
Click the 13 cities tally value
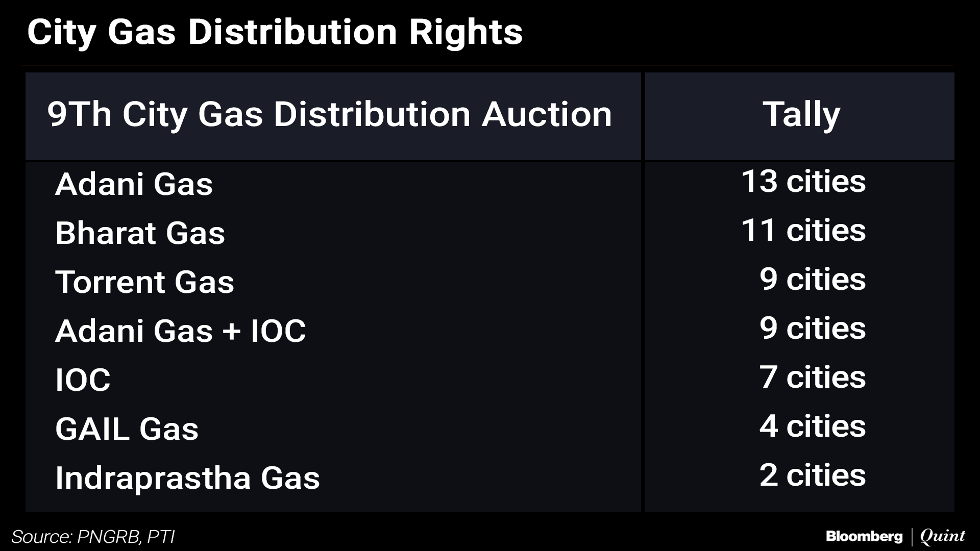(x=803, y=182)
